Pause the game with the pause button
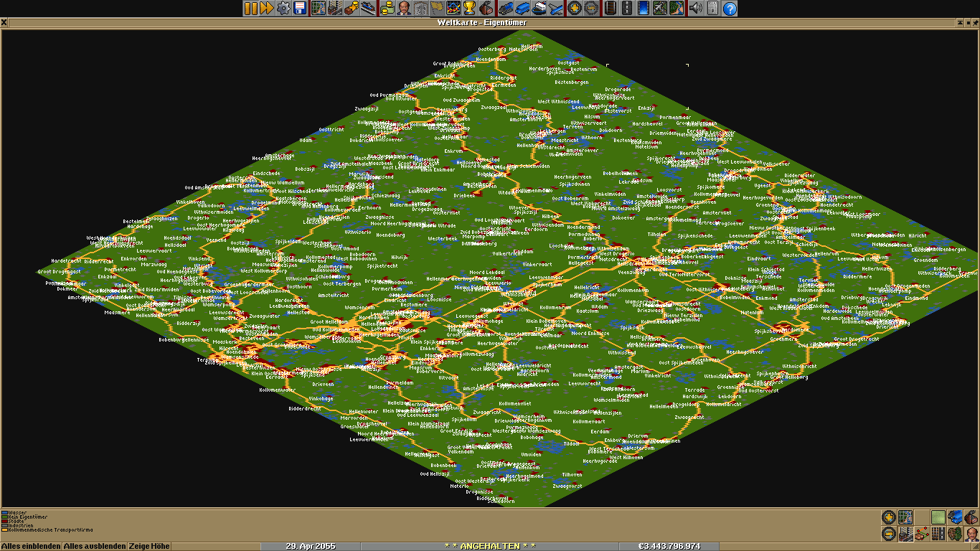Screen dimensions: 980x551 pos(250,9)
